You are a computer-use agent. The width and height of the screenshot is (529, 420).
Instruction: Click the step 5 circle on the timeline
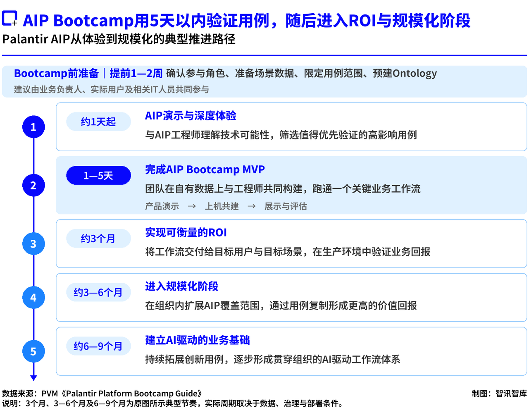33,351
